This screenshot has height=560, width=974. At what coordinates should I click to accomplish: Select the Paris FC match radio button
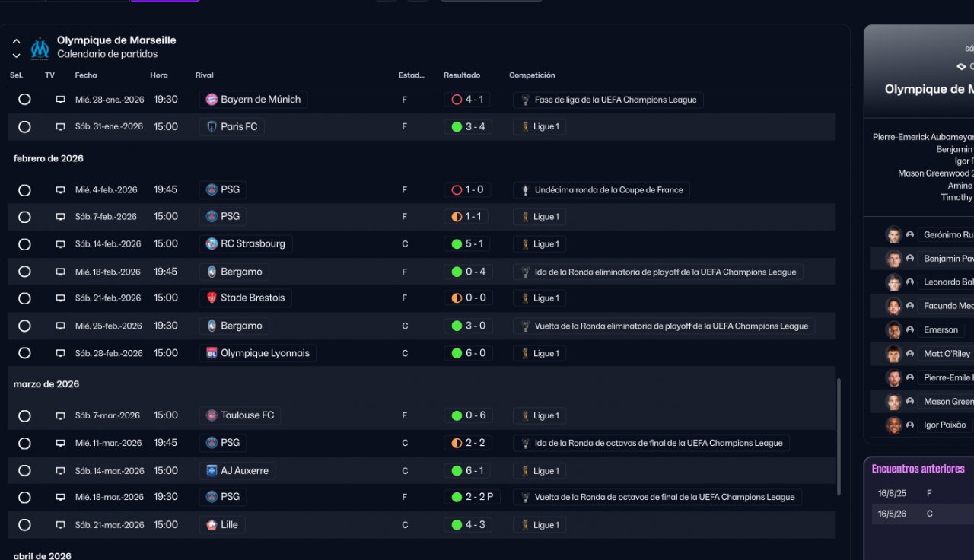point(24,127)
